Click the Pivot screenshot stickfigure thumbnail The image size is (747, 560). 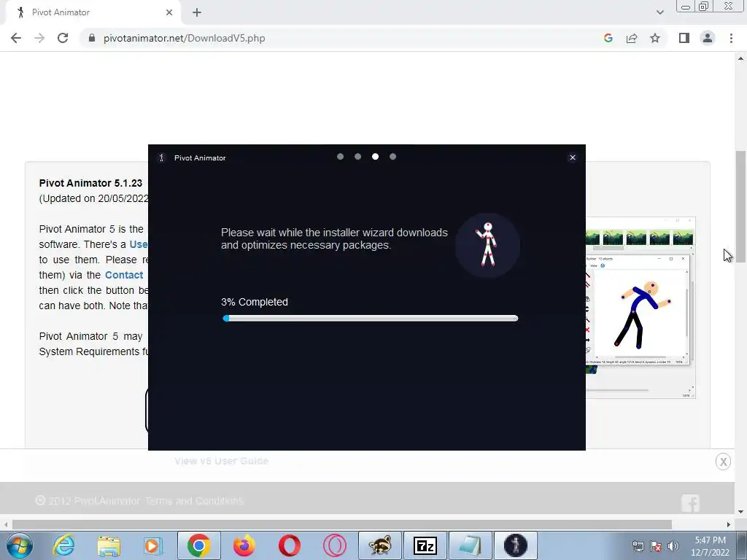tap(640, 308)
